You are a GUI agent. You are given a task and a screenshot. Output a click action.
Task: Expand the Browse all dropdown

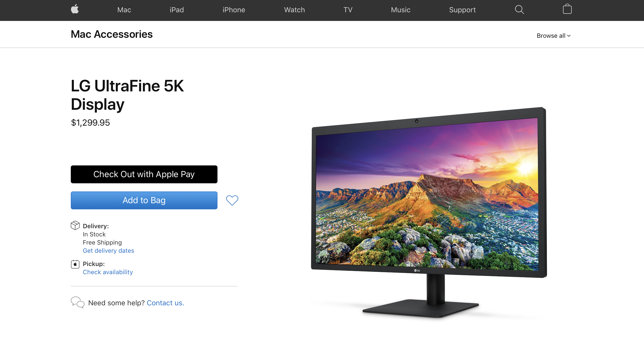(553, 35)
